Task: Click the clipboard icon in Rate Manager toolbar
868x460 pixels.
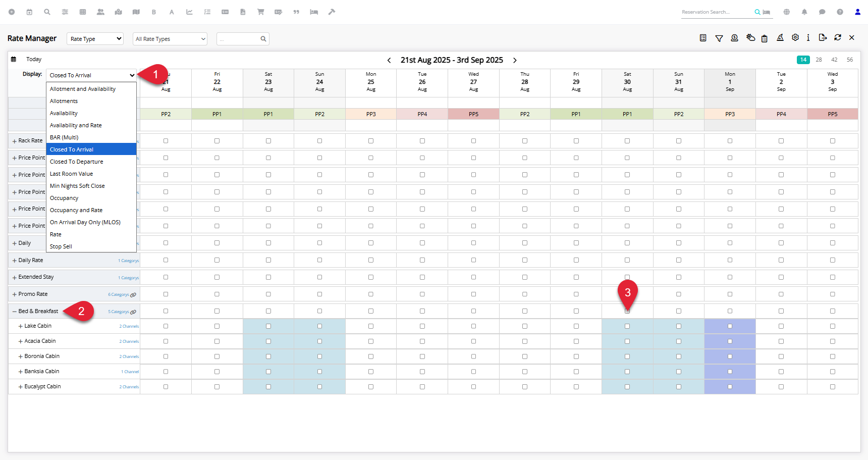Action: tap(765, 38)
